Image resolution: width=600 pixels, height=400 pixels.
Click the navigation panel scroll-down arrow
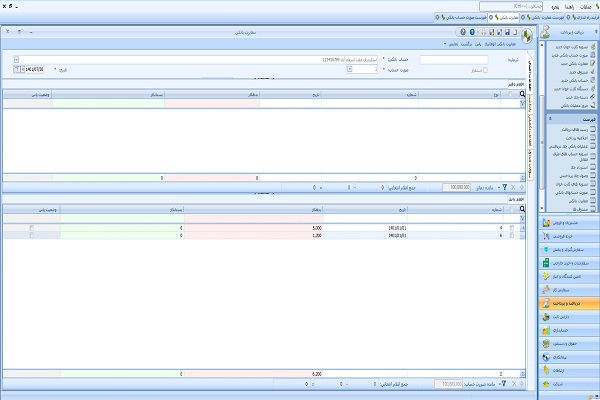(x=542, y=208)
